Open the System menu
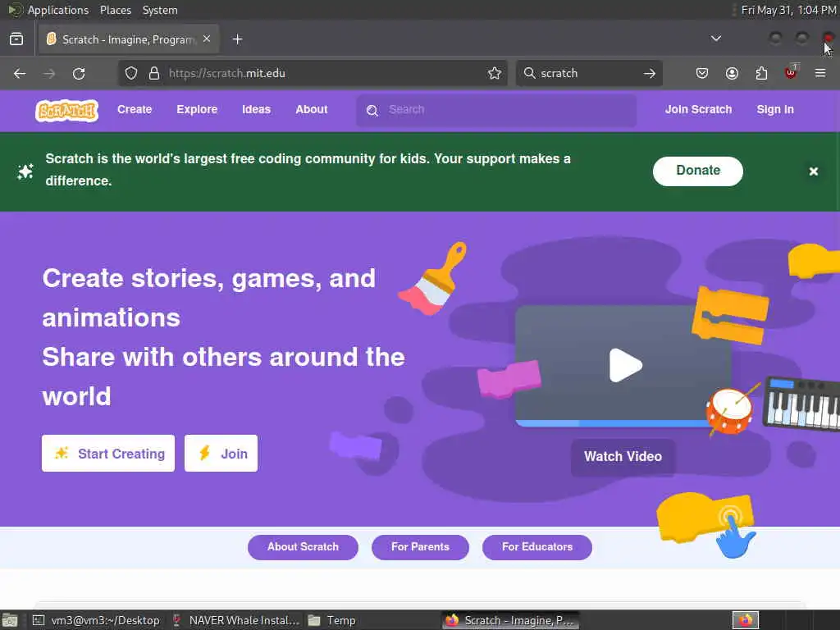Screen dimensions: 840x630 pos(160,10)
